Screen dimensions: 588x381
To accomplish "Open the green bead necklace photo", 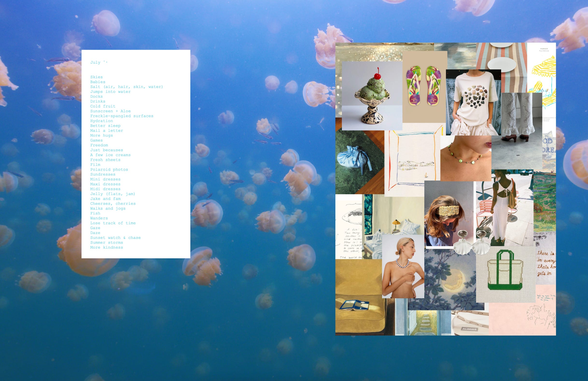I will click(465, 158).
